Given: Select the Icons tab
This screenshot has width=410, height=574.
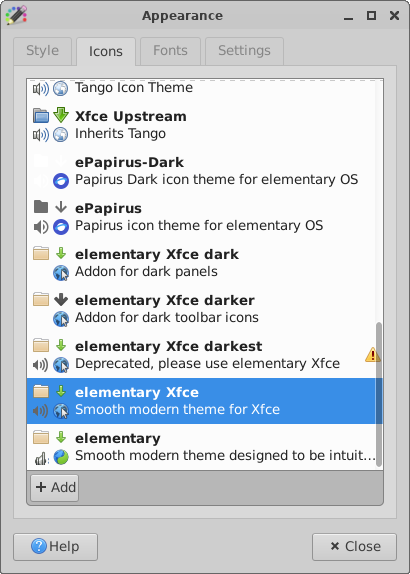Looking at the screenshot, I should click(106, 52).
